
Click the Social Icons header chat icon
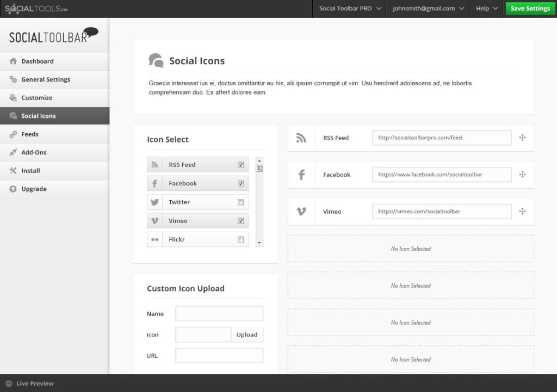pos(156,60)
